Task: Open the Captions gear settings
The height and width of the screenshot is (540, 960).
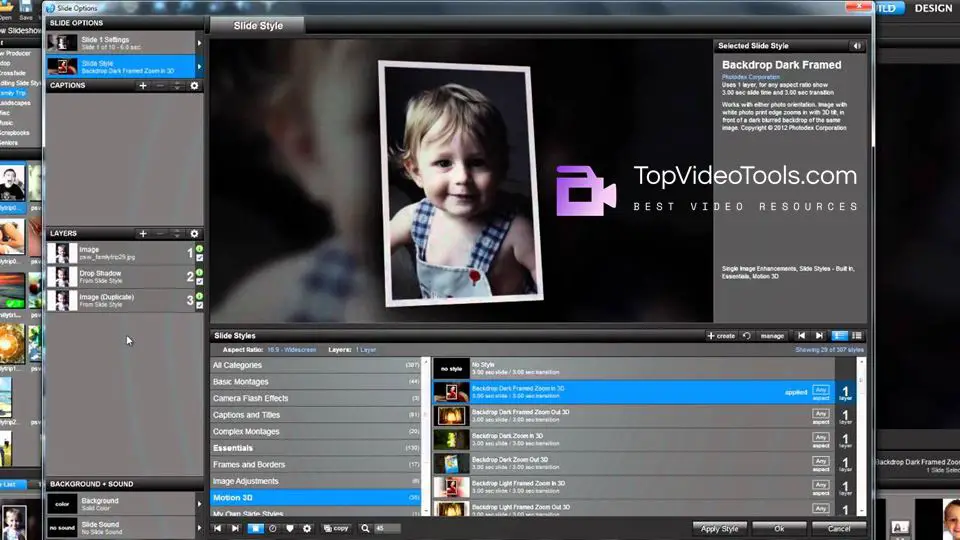Action: [x=194, y=86]
